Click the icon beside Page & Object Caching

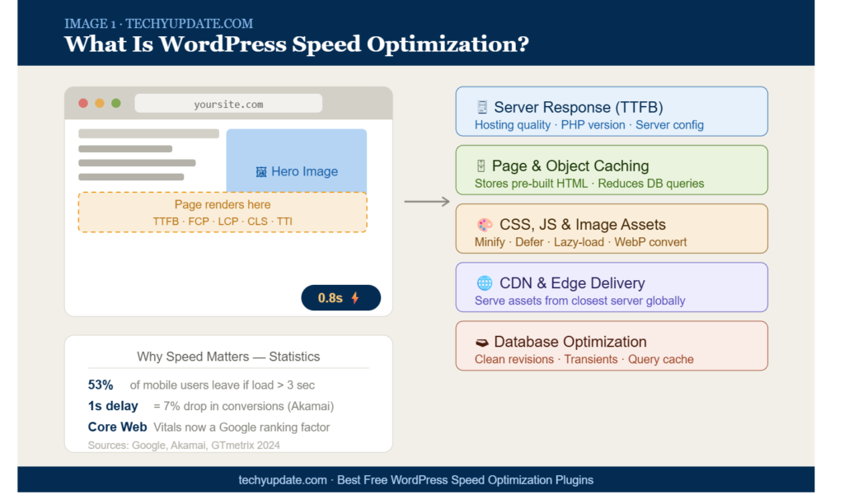click(x=481, y=166)
